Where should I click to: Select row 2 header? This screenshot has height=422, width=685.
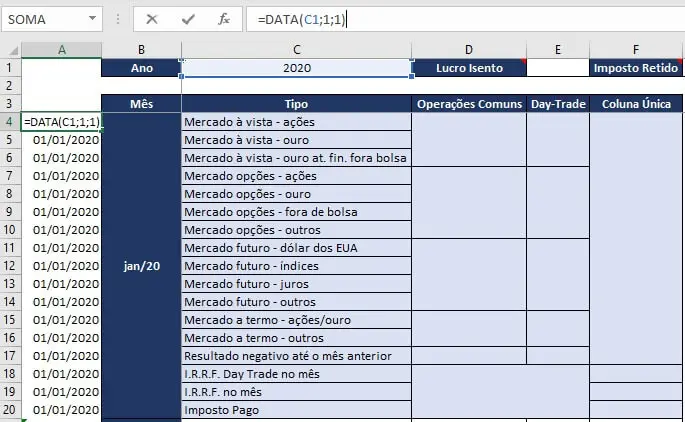10,86
